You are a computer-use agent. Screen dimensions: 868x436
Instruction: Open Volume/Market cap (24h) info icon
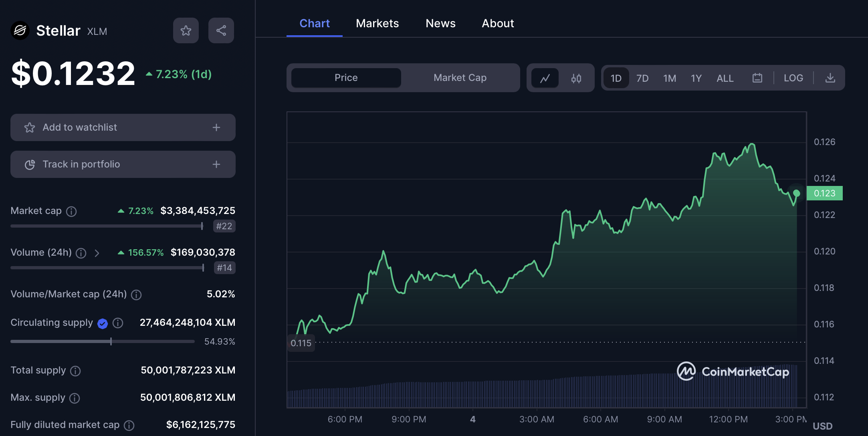[x=136, y=295]
